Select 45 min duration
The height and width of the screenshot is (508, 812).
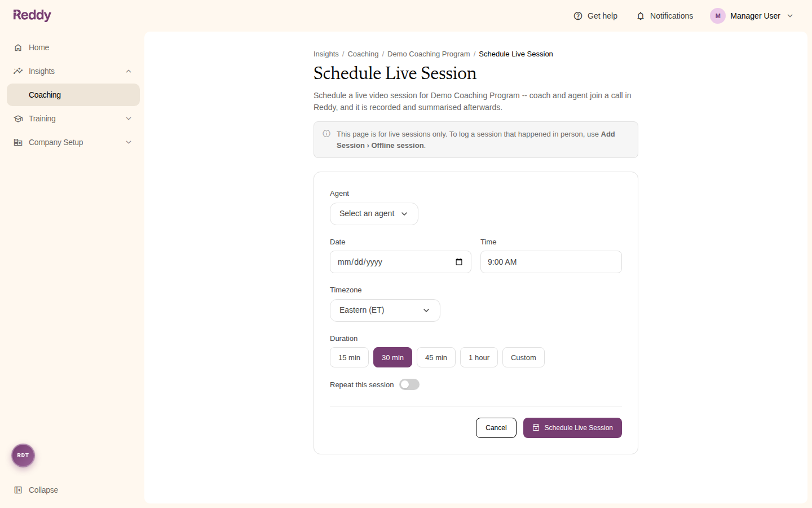(x=436, y=357)
